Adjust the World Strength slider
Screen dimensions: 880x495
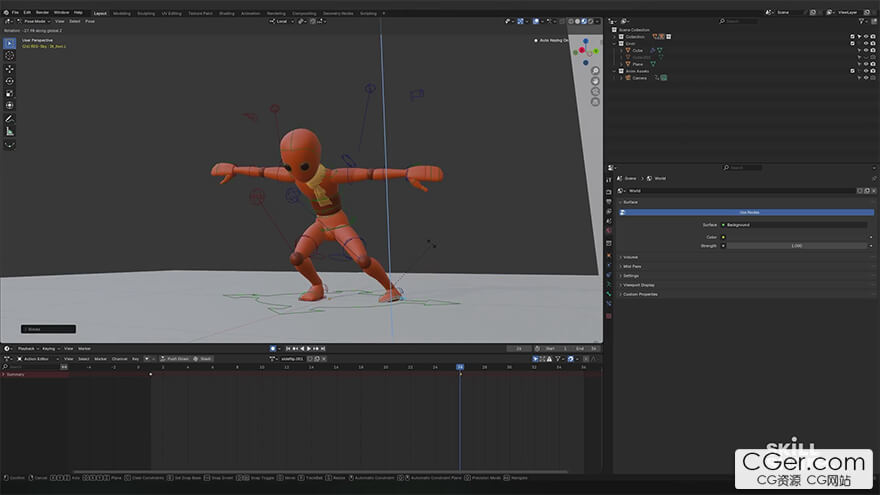pyautogui.click(x=796, y=246)
